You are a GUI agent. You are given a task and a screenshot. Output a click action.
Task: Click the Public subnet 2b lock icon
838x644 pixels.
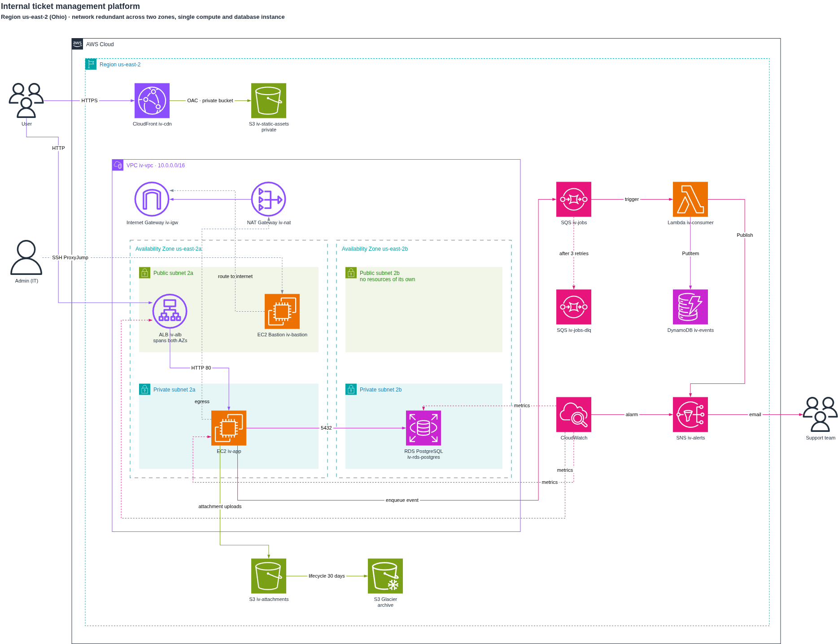[x=351, y=273]
